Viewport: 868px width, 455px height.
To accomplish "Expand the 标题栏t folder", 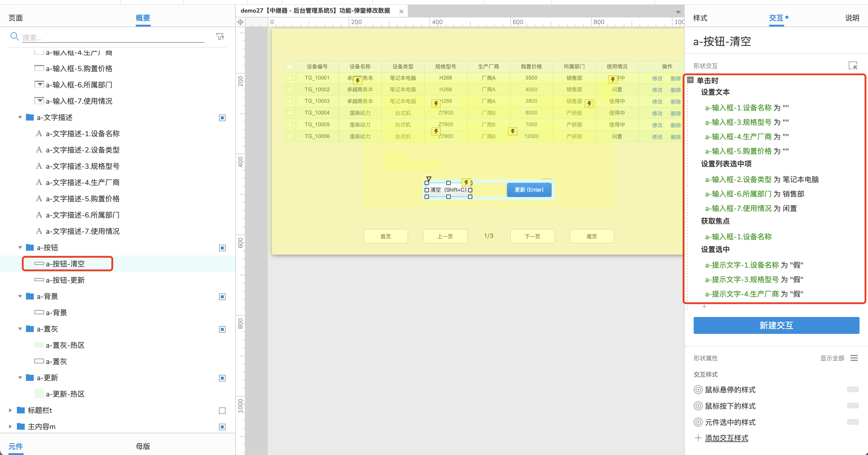I will pos(11,410).
